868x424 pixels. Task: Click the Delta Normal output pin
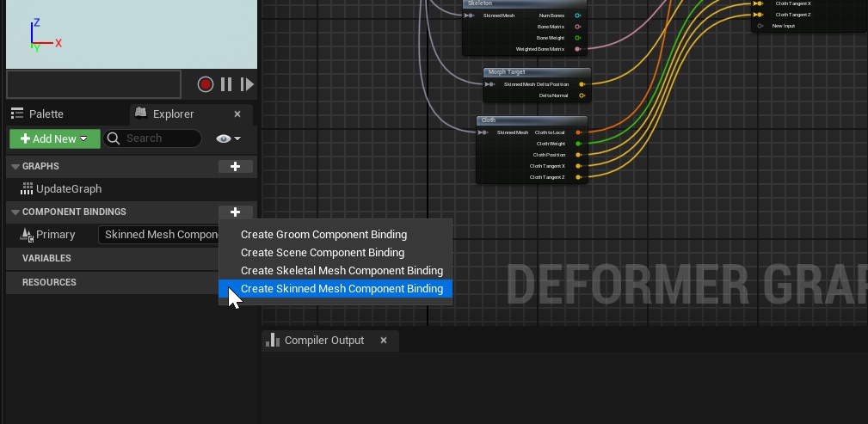coord(582,95)
